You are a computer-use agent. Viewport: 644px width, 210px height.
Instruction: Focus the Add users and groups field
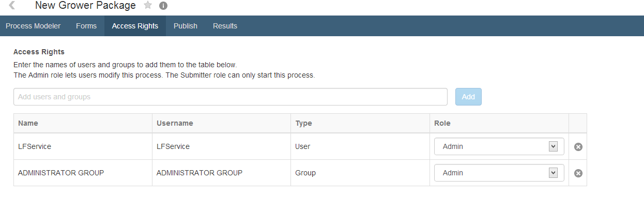coord(230,97)
